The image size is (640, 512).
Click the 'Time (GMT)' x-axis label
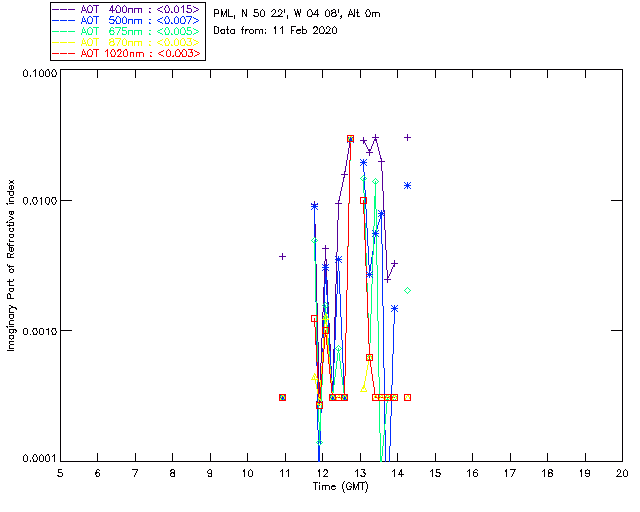(340, 485)
